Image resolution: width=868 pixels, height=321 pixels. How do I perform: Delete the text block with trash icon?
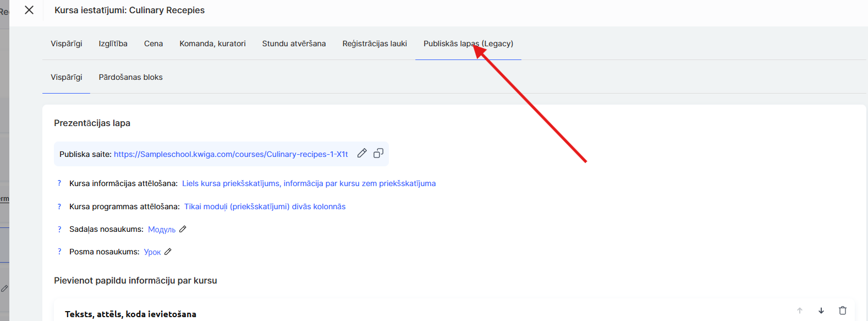pos(842,311)
